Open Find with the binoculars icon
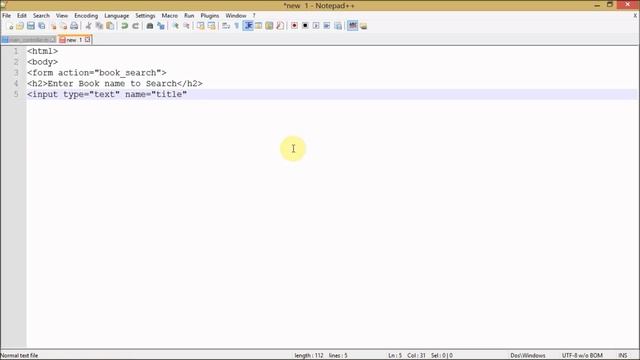The image size is (640, 360). tap(150, 26)
